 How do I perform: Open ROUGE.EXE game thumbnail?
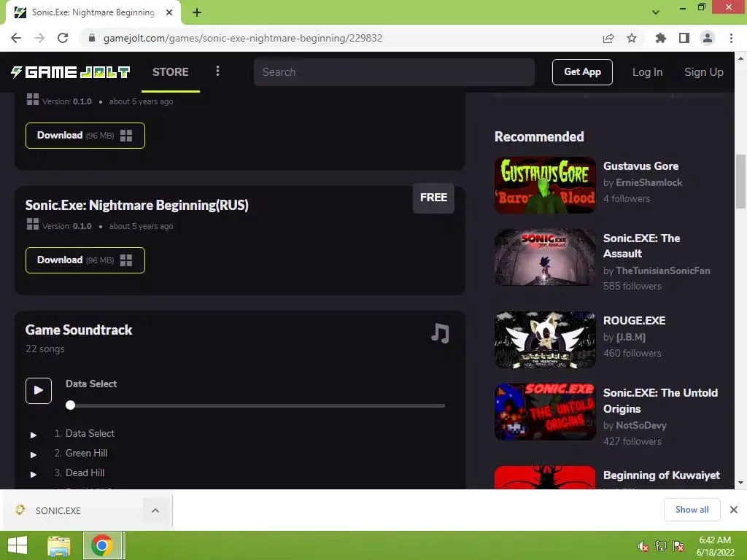point(545,340)
